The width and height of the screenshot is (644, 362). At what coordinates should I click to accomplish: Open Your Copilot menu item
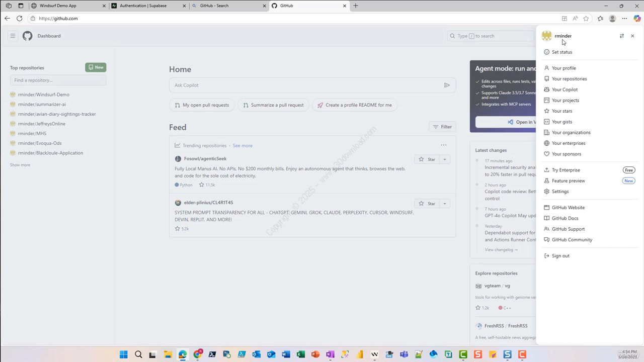pos(589,89)
